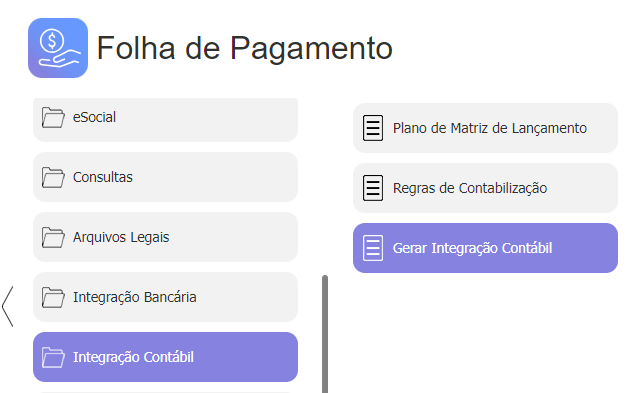This screenshot has height=393, width=630.
Task: Click the document icon for Regras de Contabilização
Action: tap(373, 188)
